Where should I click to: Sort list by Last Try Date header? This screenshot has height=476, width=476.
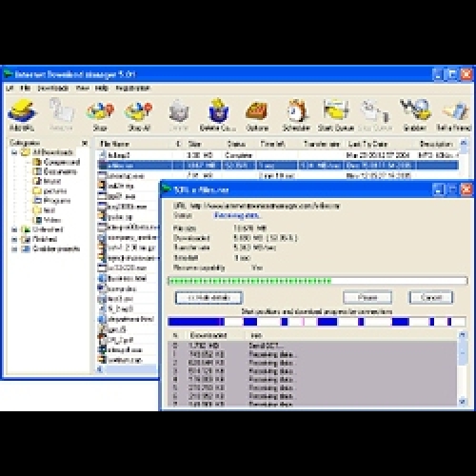tap(380, 144)
